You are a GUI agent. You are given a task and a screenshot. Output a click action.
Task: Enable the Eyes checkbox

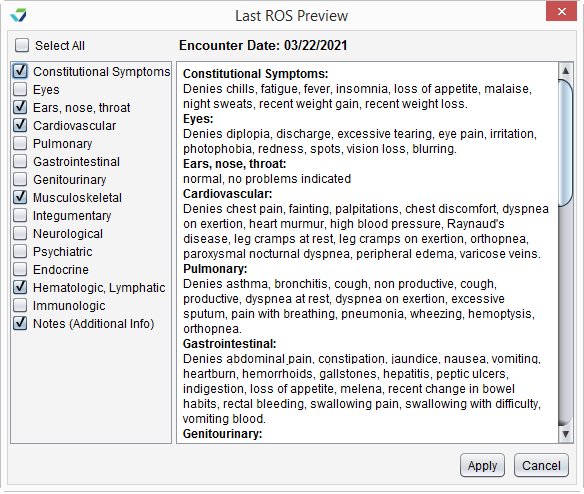click(20, 89)
